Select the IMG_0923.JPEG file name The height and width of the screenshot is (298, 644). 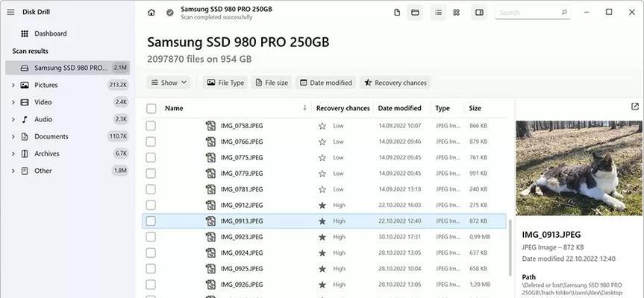[x=242, y=237]
